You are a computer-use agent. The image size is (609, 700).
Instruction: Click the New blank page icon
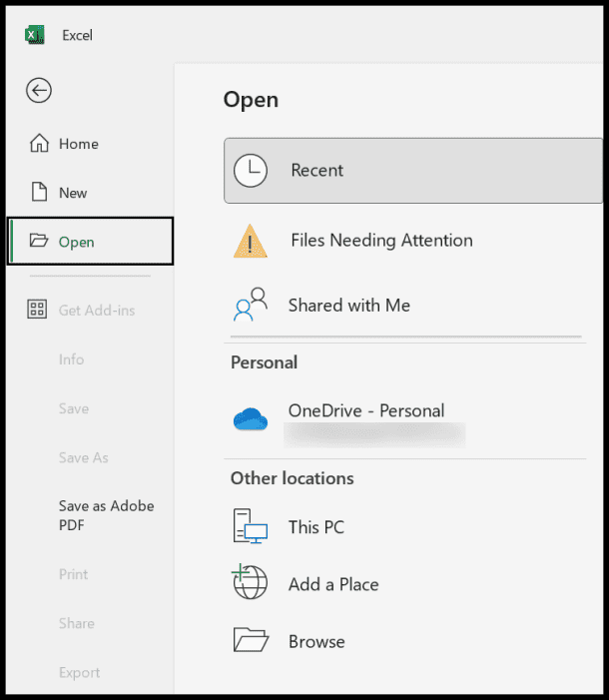pos(39,193)
